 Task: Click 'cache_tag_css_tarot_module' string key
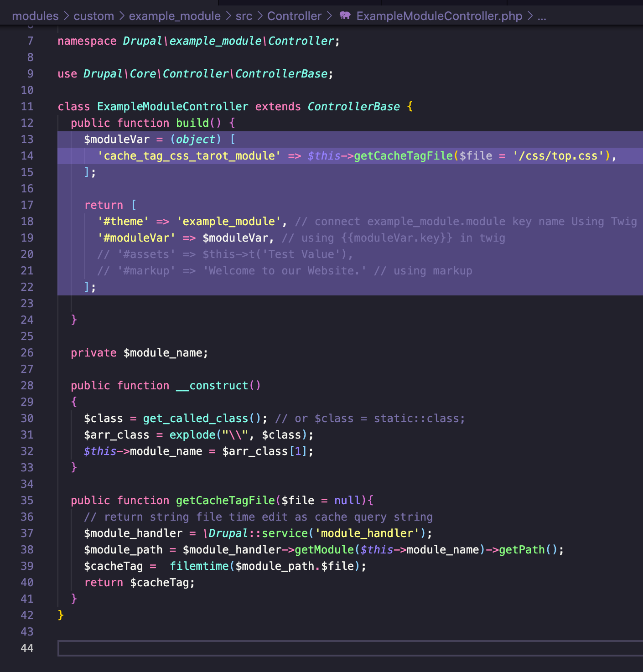(189, 156)
